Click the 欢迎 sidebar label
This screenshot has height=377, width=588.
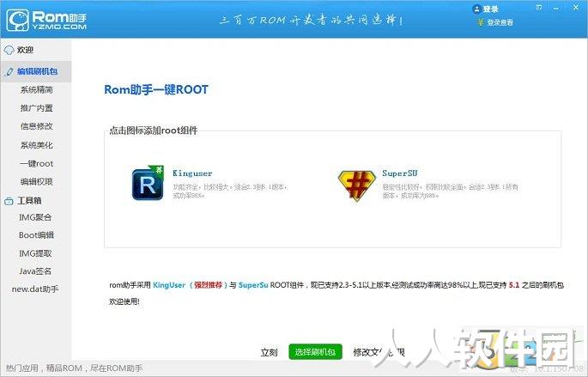coord(26,50)
